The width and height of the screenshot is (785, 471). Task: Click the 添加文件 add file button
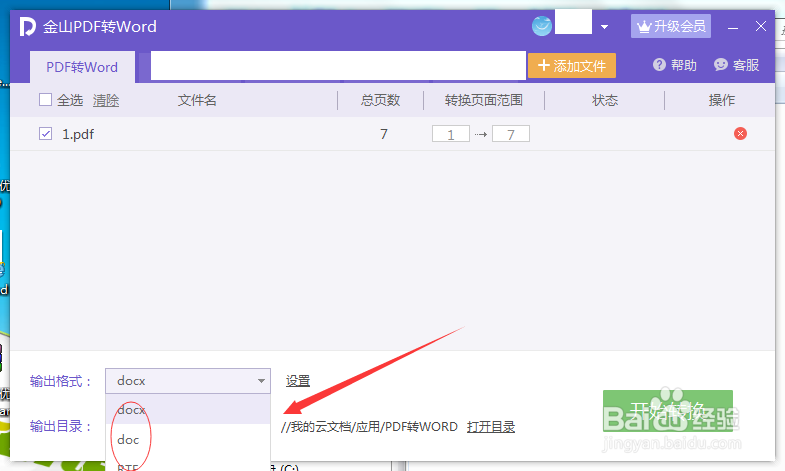tap(572, 66)
